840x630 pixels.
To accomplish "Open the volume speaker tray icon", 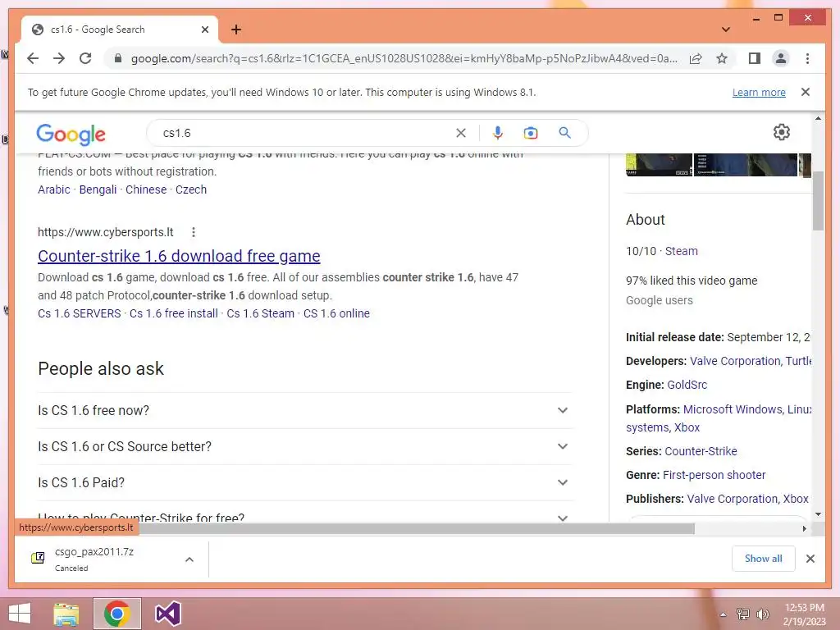I will coord(762,614).
